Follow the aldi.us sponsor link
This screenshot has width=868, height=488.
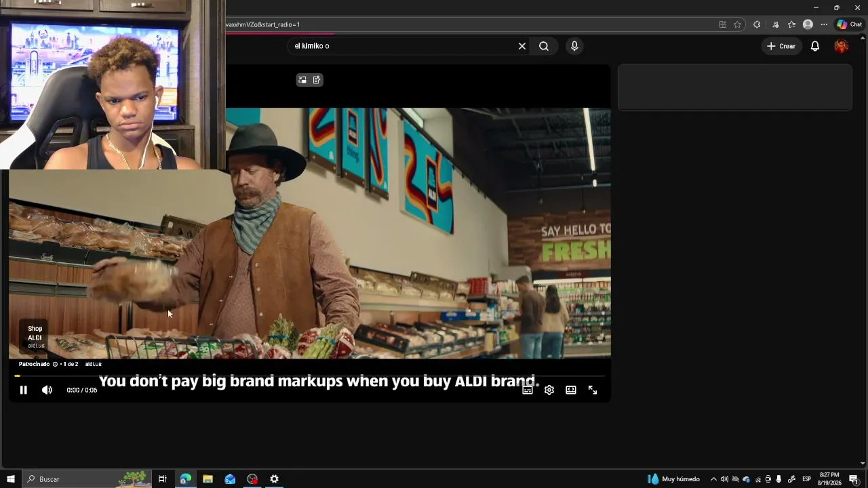click(94, 364)
